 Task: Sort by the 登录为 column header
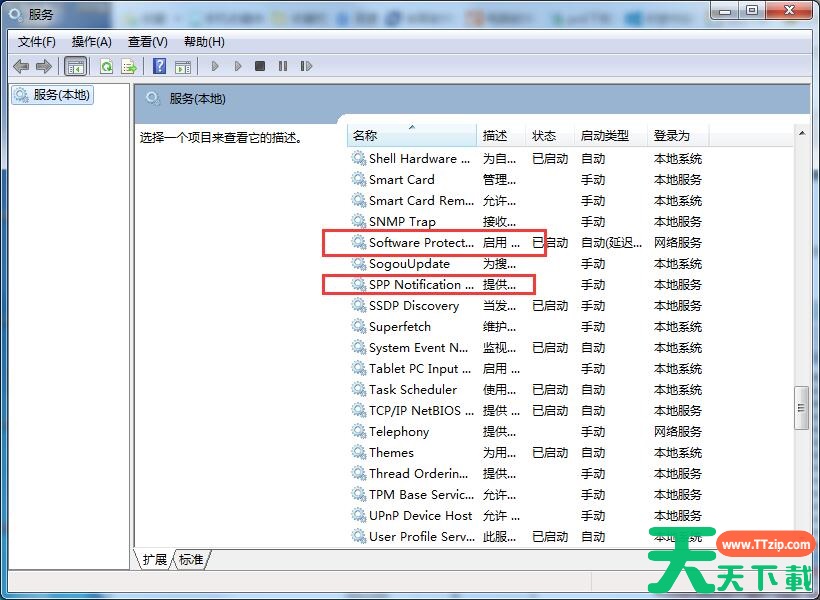(x=678, y=135)
